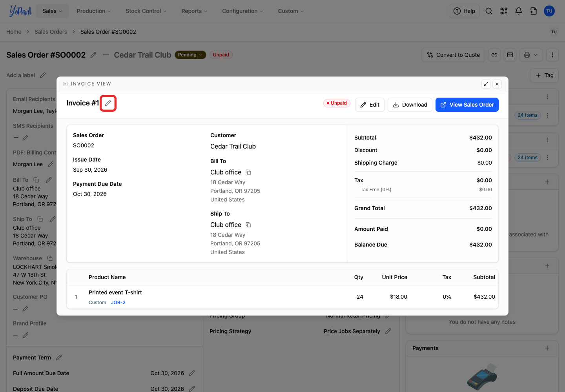This screenshot has width=565, height=392.
Task: Add a payment with the plus icon
Action: coord(547,348)
